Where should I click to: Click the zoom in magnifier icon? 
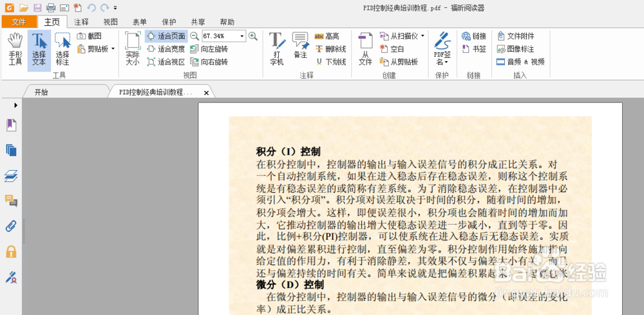pyautogui.click(x=253, y=36)
